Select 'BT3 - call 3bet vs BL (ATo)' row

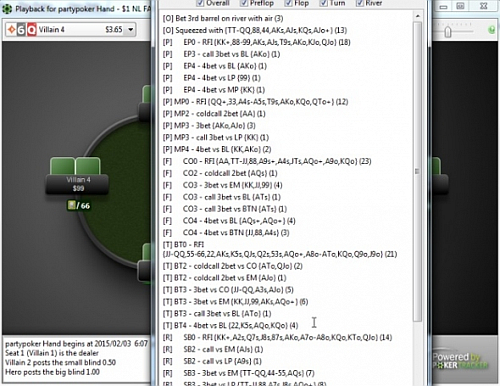tap(217, 314)
